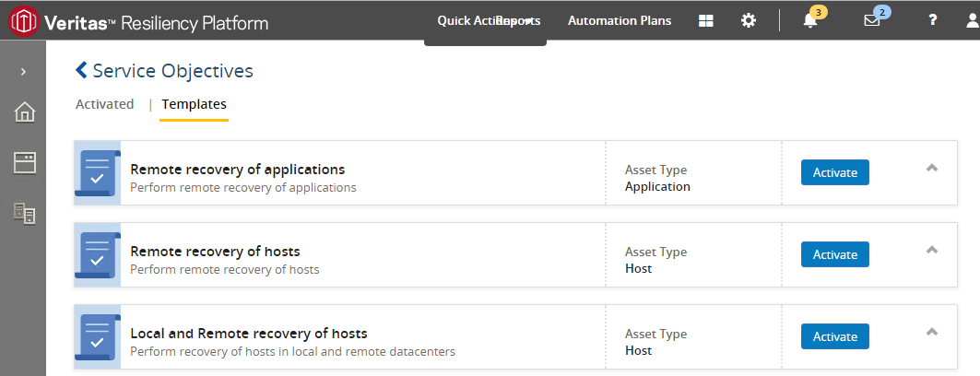
Task: Click the Service Objectives heading
Action: click(x=173, y=71)
